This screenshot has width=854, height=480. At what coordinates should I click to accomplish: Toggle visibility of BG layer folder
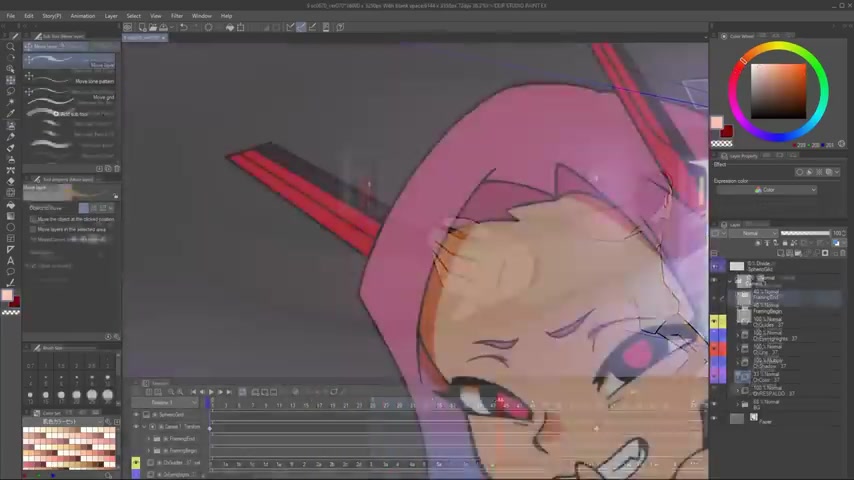pos(715,404)
